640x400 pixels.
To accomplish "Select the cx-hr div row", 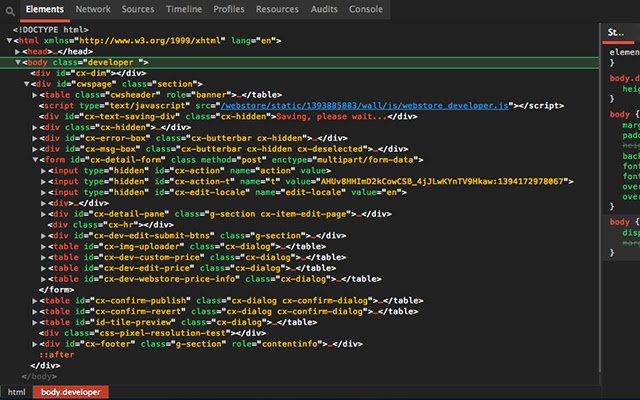I will click(x=111, y=225).
